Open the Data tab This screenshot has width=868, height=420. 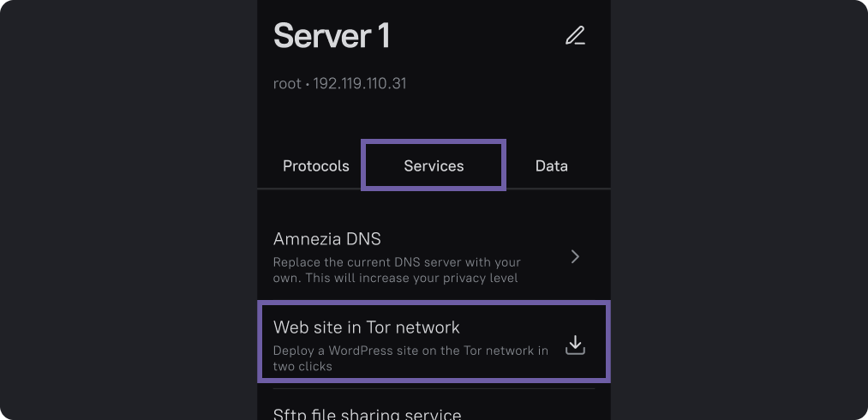pos(551,165)
